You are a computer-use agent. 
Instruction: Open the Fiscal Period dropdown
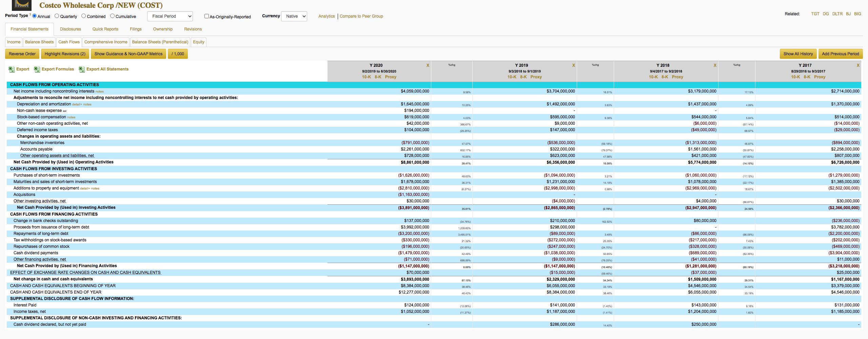[x=170, y=16]
